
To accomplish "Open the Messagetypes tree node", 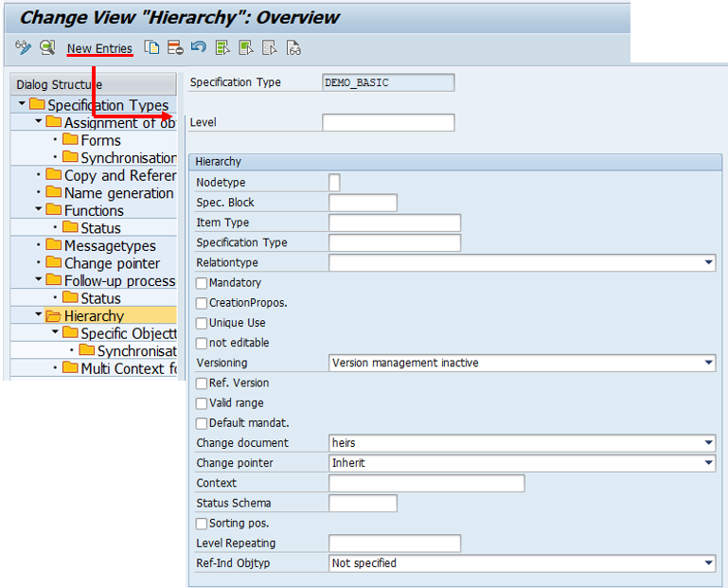I will (110, 246).
